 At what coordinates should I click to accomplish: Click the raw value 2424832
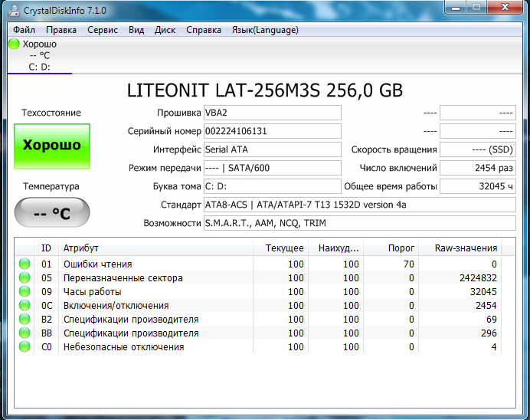click(x=478, y=278)
